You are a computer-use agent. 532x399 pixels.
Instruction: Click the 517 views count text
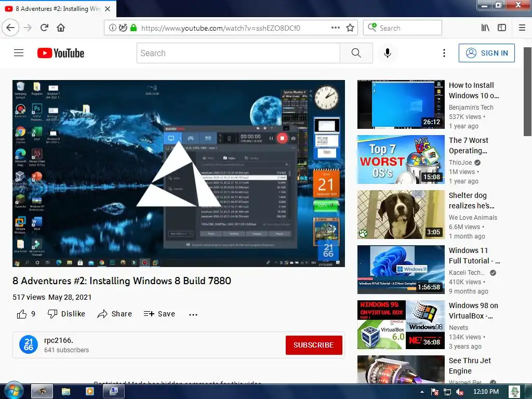point(29,297)
